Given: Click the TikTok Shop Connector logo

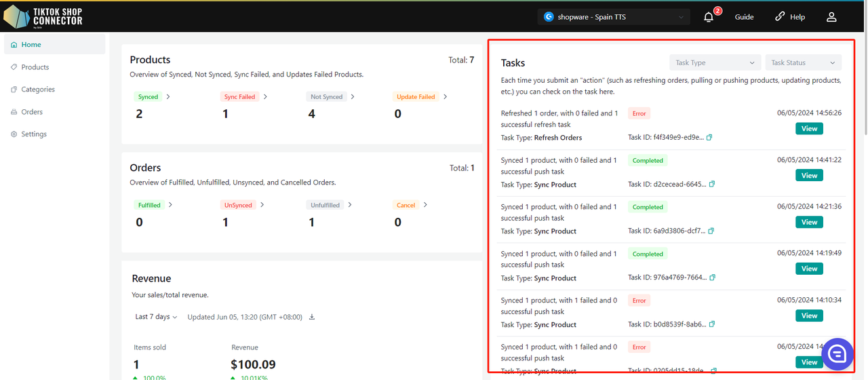Looking at the screenshot, I should [43, 16].
